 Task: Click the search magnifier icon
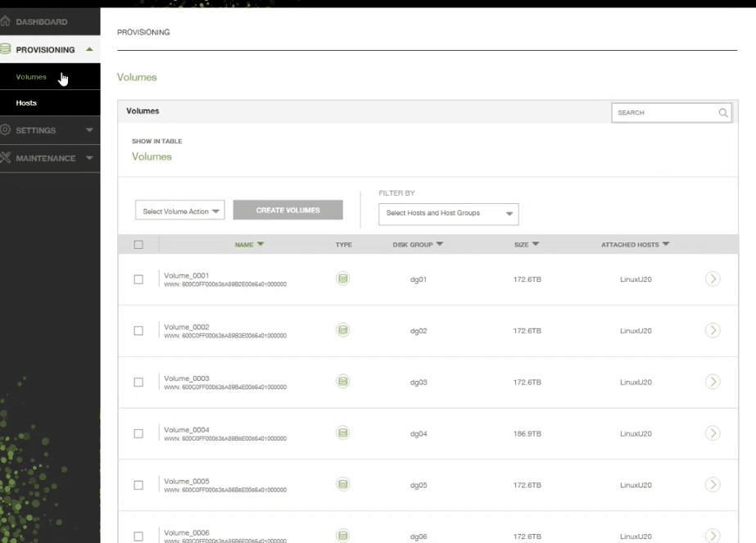pyautogui.click(x=722, y=113)
